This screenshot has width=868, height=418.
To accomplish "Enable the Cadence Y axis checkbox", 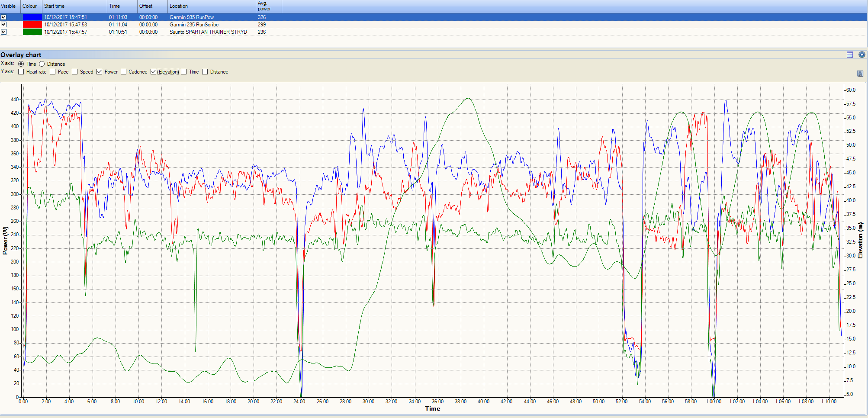I will point(124,72).
